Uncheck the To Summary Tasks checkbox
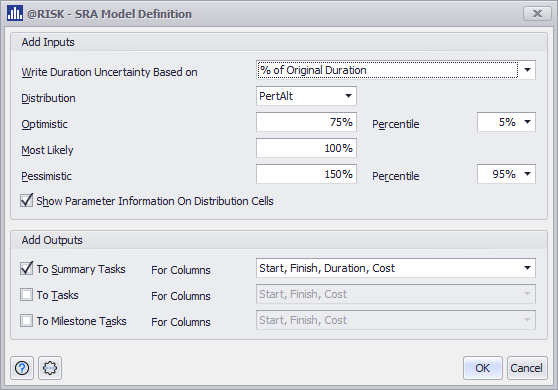This screenshot has width=558, height=390. click(27, 268)
